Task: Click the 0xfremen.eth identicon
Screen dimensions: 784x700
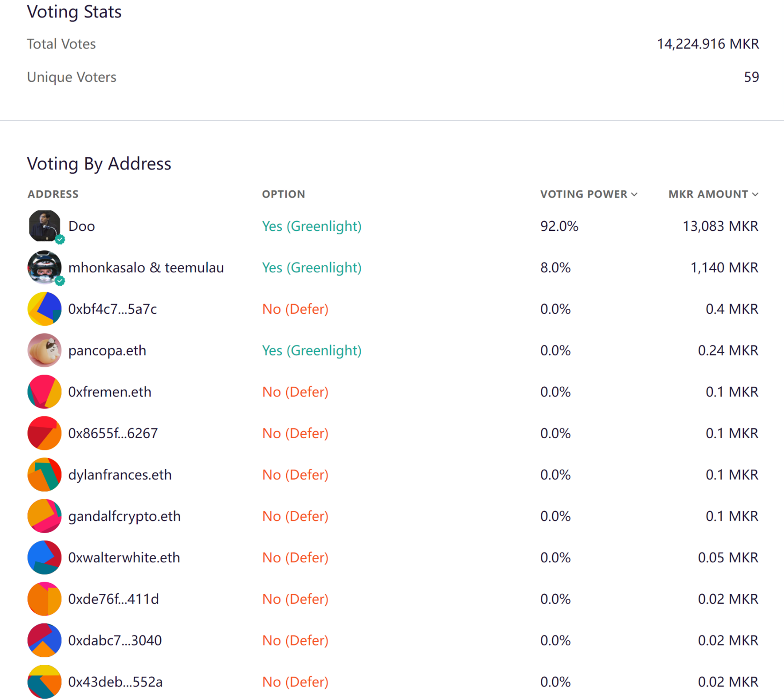Action: coord(44,391)
